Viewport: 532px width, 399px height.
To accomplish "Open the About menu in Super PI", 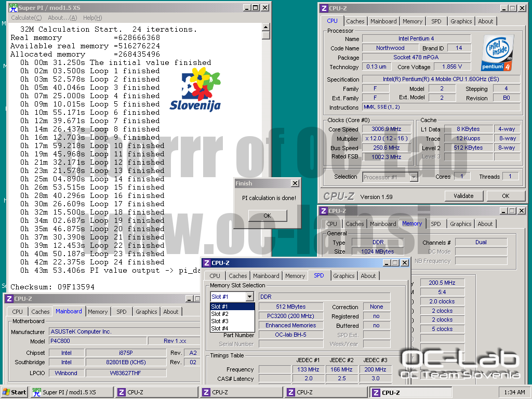I will click(62, 18).
